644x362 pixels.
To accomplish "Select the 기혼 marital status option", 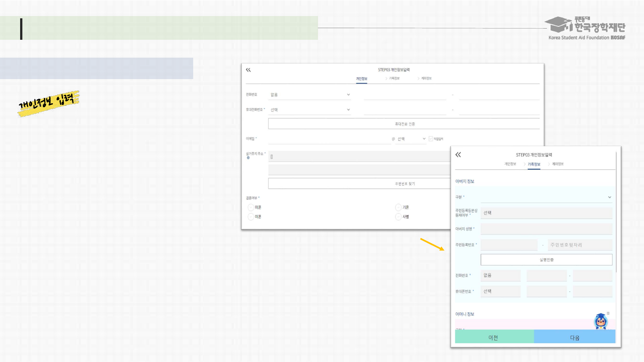I will point(398,207).
